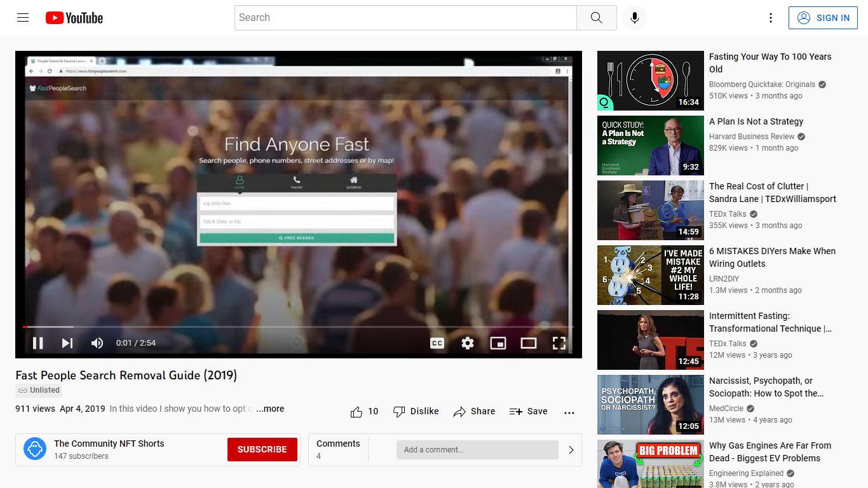The height and width of the screenshot is (488, 868).
Task: Click title 6 MISTAKES DIYers Make When Wiring
Action: tap(772, 257)
